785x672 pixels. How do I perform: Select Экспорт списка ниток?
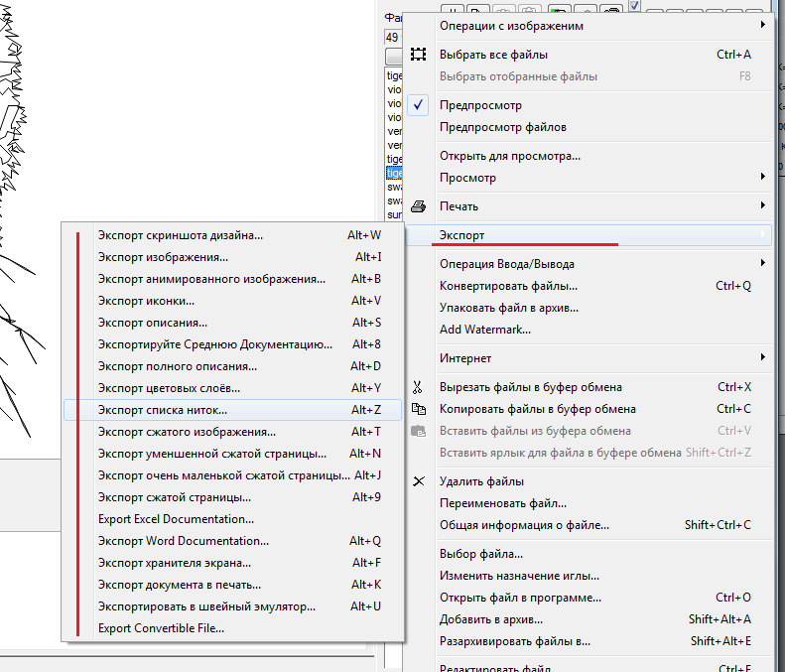[x=233, y=410]
